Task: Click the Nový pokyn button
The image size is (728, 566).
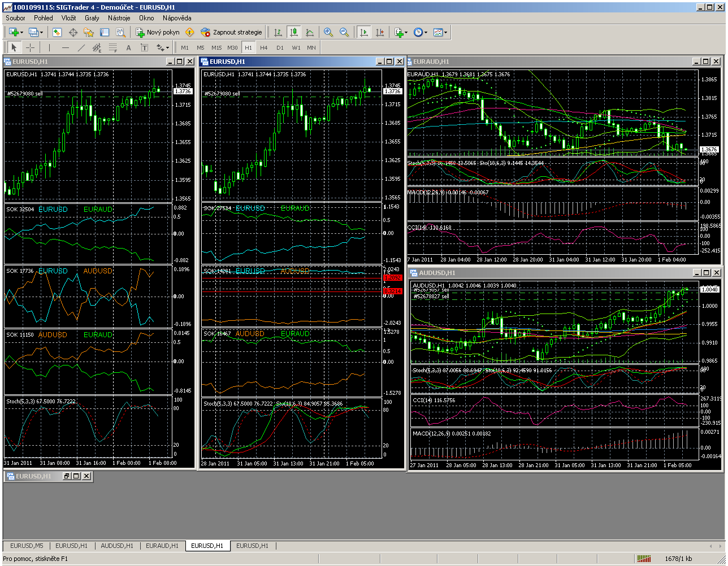Action: [158, 32]
